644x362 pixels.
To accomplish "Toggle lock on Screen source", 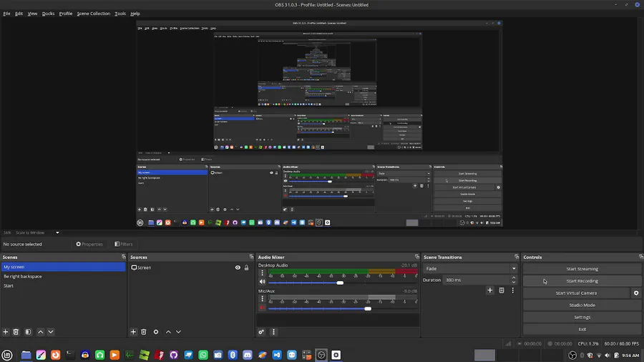I will tap(246, 268).
